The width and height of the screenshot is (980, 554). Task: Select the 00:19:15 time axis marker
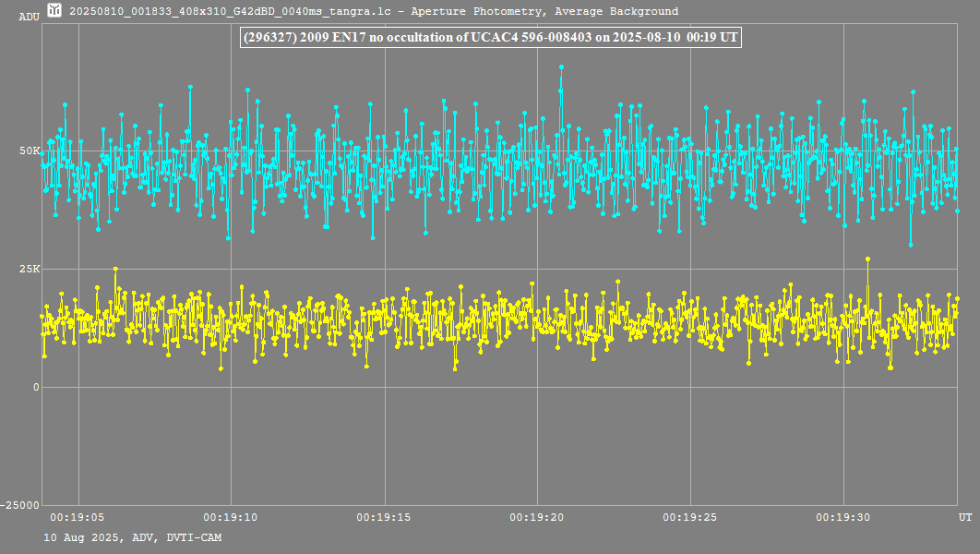384,517
